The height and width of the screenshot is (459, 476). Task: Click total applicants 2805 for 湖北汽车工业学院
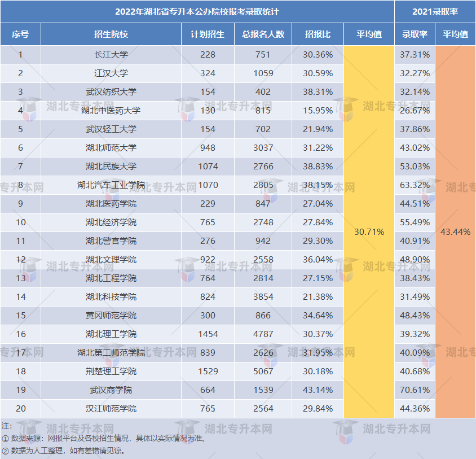pos(263,185)
